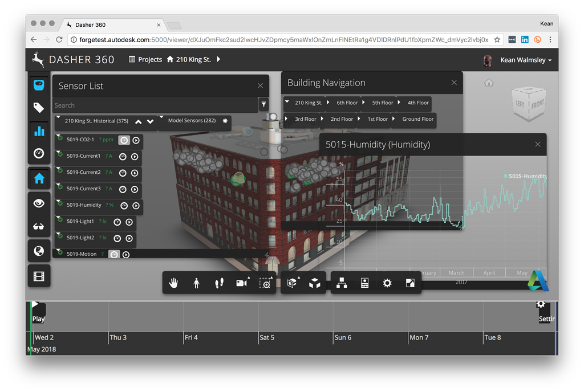Open the bar chart panel in sidebar
584x392 pixels.
click(39, 131)
